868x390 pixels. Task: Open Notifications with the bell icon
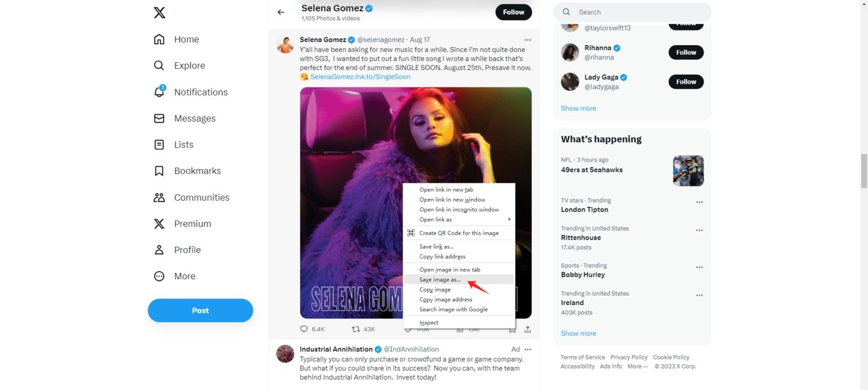pos(159,92)
